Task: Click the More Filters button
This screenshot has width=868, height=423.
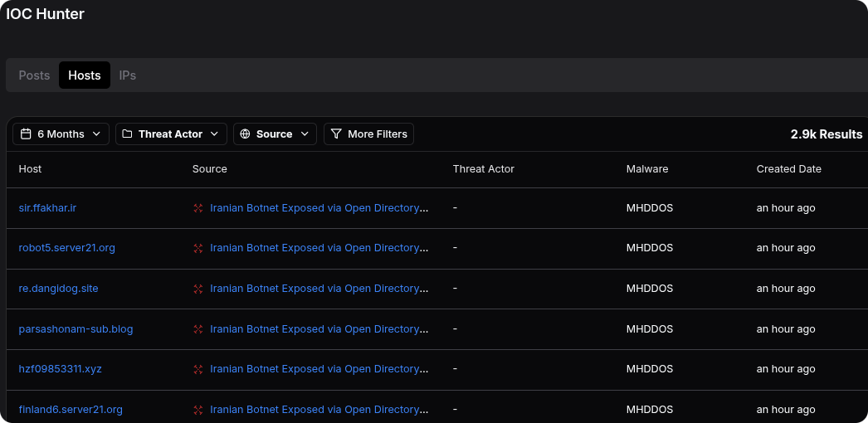Action: (x=368, y=134)
